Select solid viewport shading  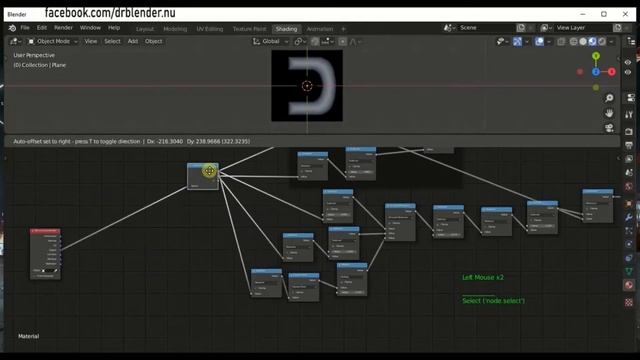[583, 41]
